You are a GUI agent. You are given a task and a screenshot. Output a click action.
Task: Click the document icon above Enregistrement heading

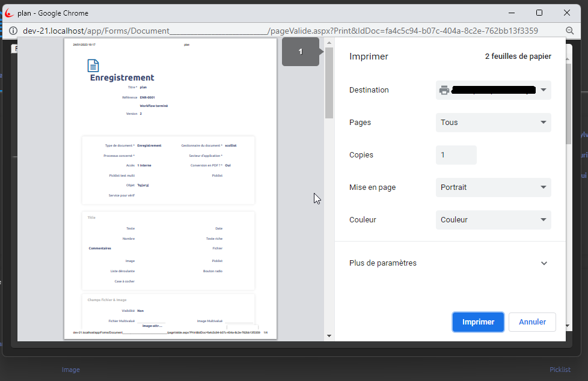coord(93,66)
